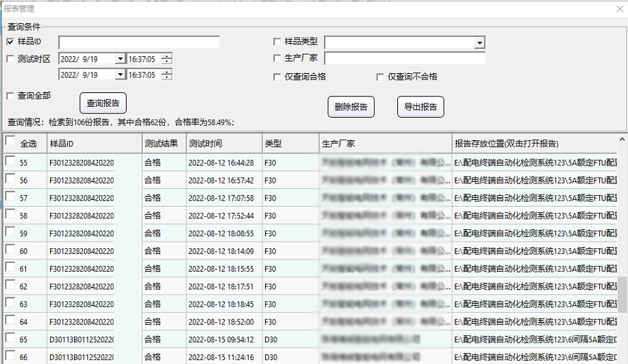This screenshot has width=628, height=364.
Task: Open the end date calendar dropdown
Action: (121, 75)
